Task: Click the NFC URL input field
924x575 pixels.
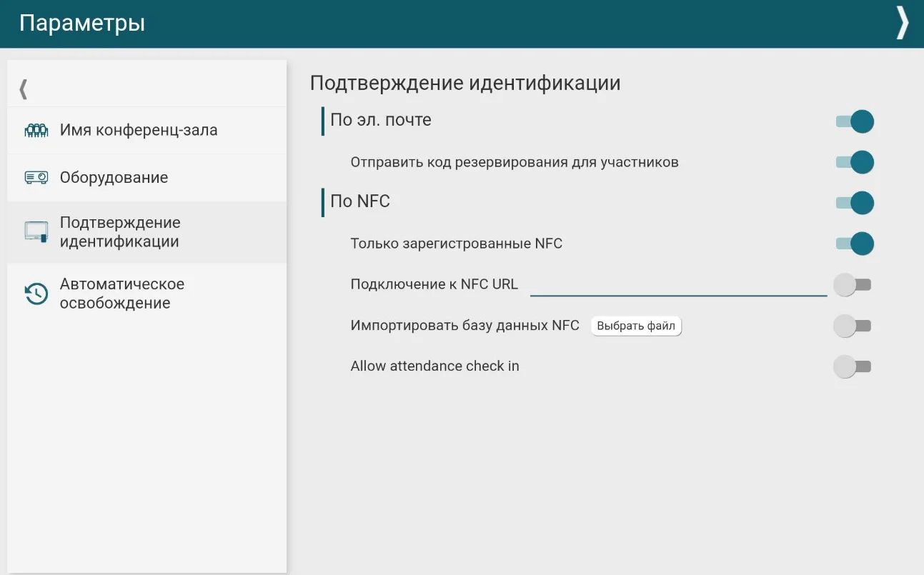Action: coord(677,285)
